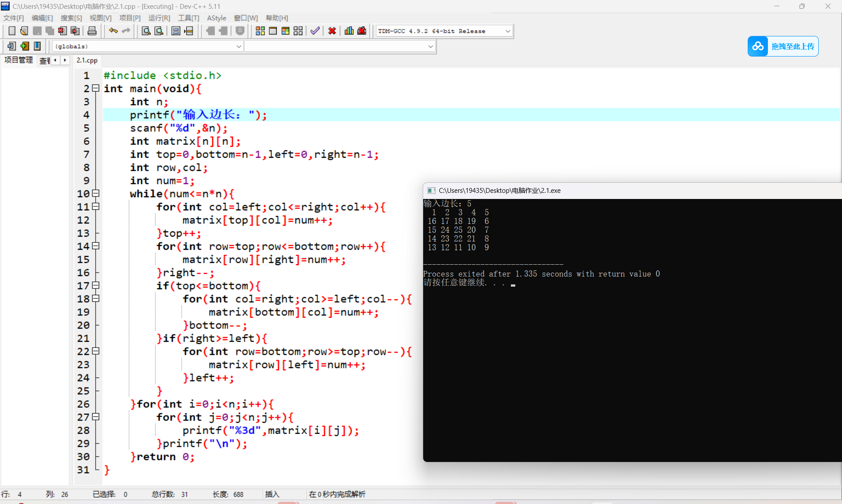Open the 运行[R] menu

click(x=159, y=18)
